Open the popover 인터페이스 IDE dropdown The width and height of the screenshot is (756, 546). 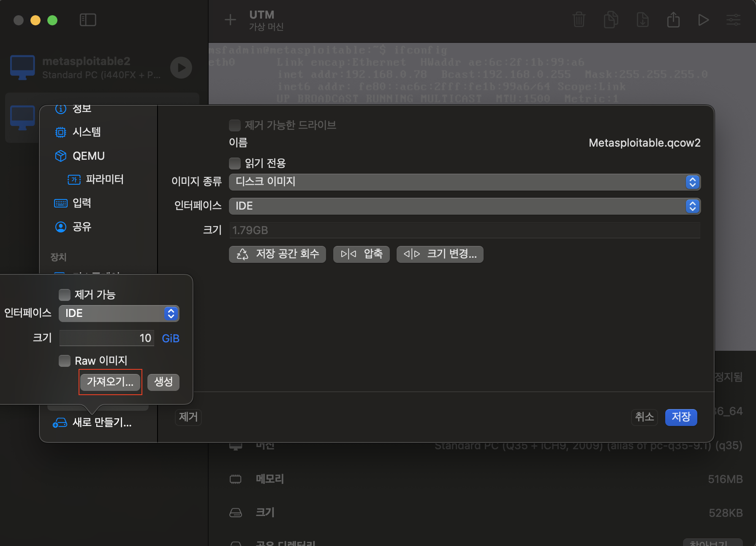click(x=119, y=314)
